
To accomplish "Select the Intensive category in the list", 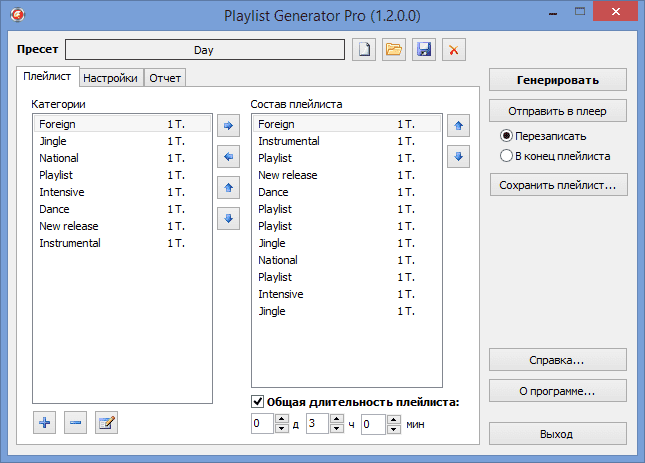I will (x=62, y=192).
